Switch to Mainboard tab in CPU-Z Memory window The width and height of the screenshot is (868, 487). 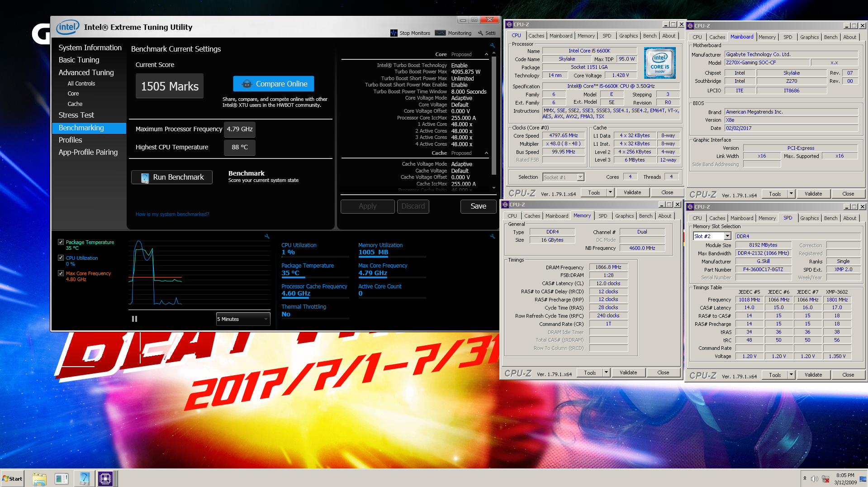(556, 216)
